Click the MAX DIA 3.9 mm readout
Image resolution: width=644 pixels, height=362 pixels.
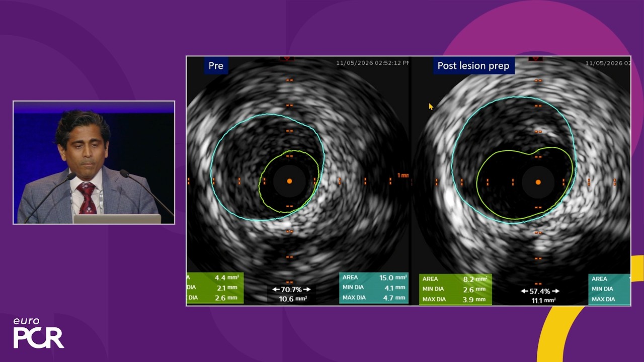454,299
